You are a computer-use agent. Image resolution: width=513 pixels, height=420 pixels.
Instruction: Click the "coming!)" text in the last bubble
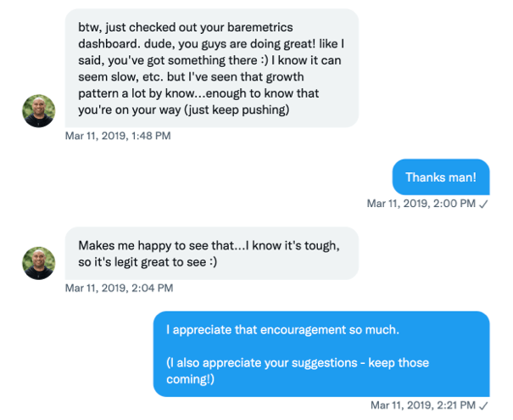point(190,379)
